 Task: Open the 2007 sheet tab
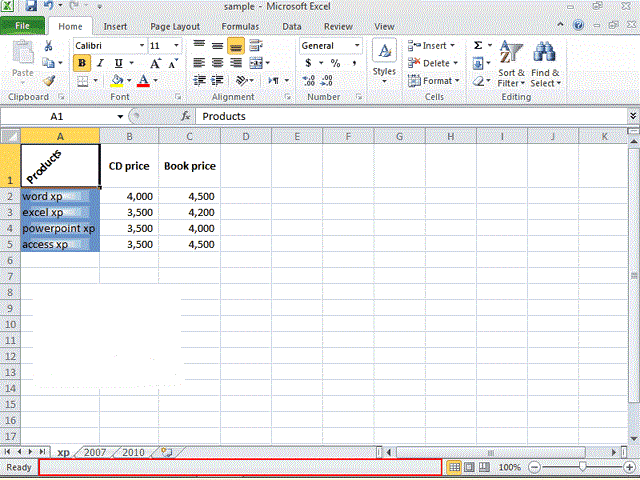tap(95, 452)
